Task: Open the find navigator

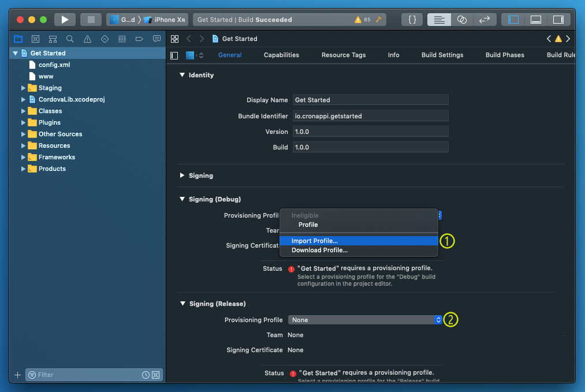Action: tap(70, 39)
